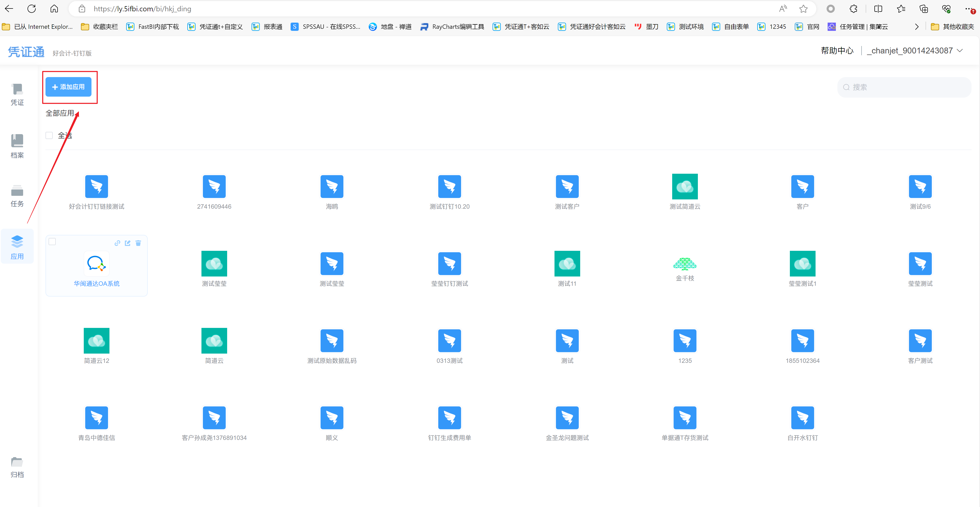This screenshot has height=507, width=980.
Task: Tick the checkbox on 华闽通达OA系统 card
Action: 52,242
